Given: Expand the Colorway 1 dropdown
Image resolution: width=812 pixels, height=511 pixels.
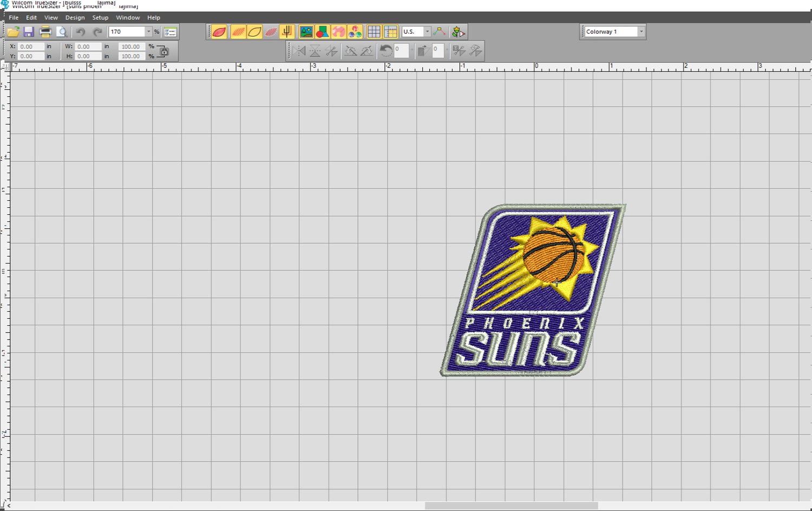Looking at the screenshot, I should click(x=641, y=32).
